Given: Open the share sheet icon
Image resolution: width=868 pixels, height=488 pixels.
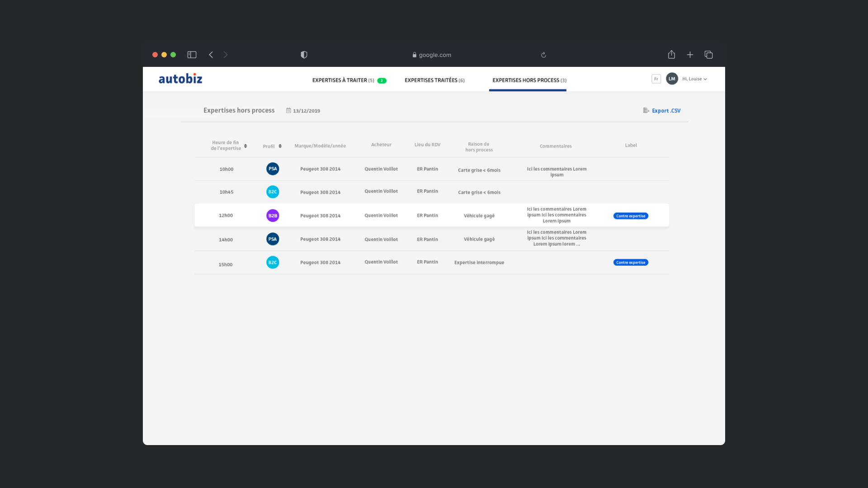Looking at the screenshot, I should click(x=671, y=55).
